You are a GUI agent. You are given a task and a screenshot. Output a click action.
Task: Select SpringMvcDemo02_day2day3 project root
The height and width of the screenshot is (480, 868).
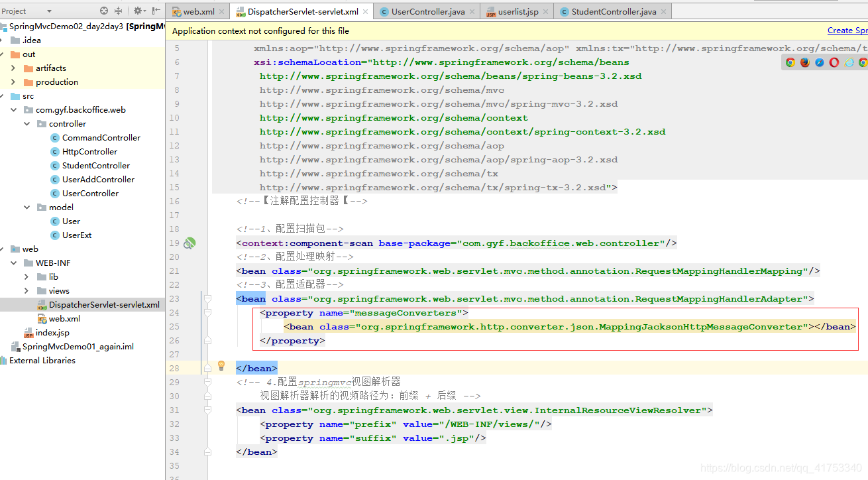coord(82,27)
